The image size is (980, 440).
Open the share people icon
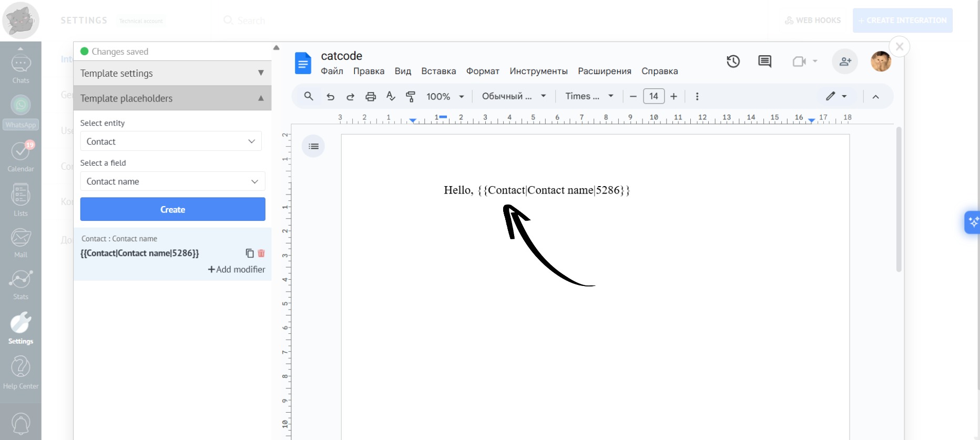845,62
